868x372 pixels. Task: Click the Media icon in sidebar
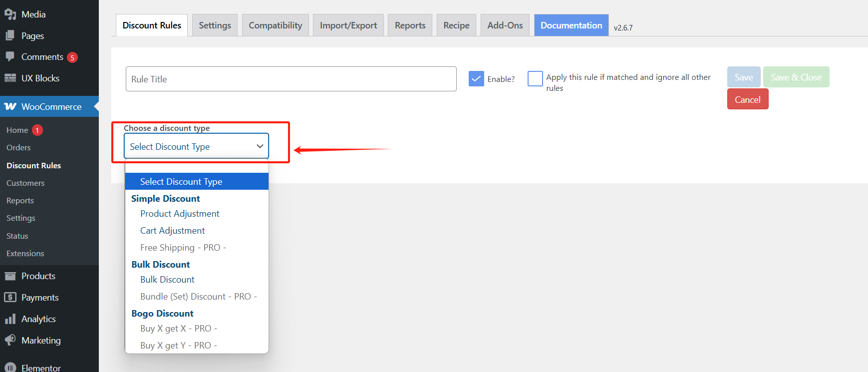tap(10, 14)
